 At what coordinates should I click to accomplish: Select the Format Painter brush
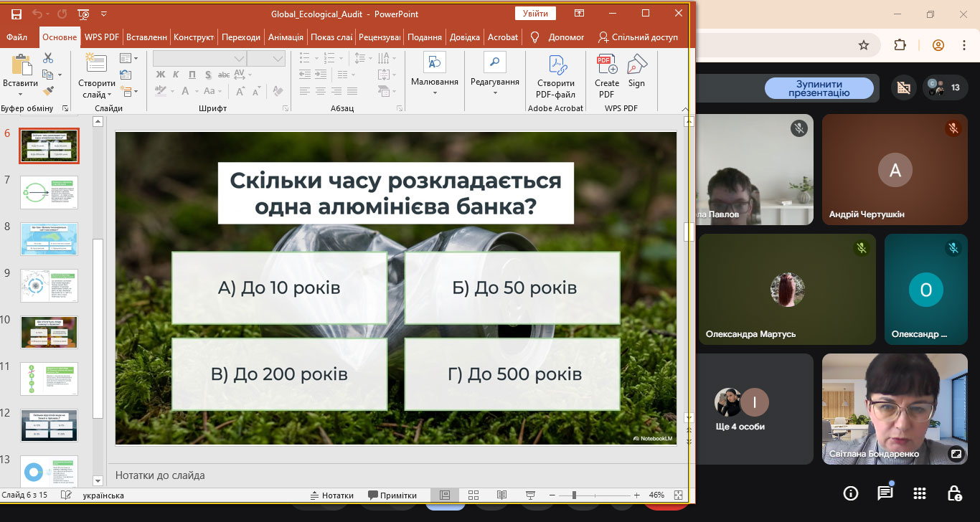click(48, 91)
